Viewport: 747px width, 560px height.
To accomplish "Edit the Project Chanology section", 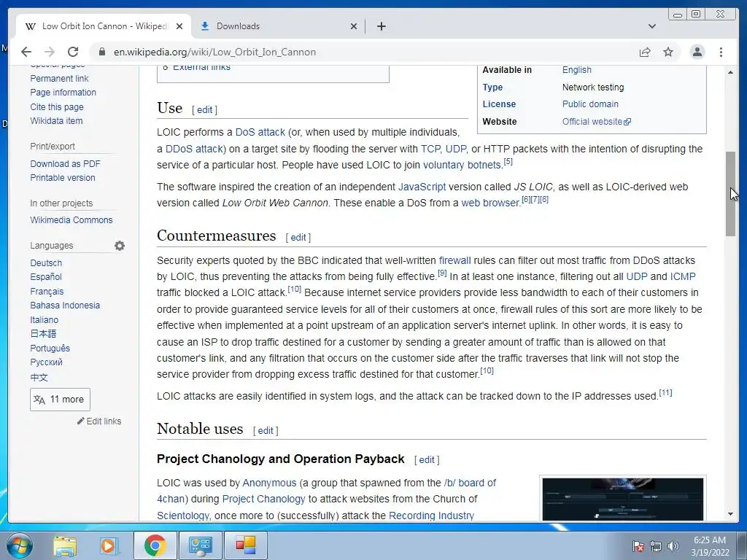I will coord(426,460).
